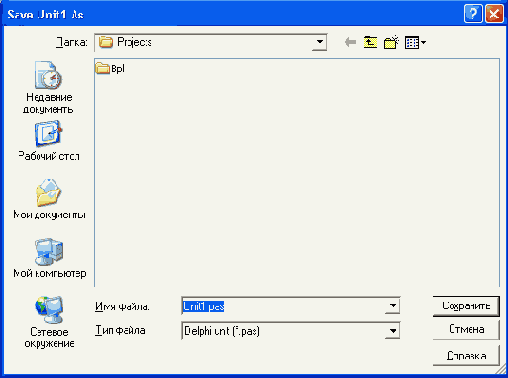
Task: Click the Projects folder icon in path box
Action: click(106, 42)
